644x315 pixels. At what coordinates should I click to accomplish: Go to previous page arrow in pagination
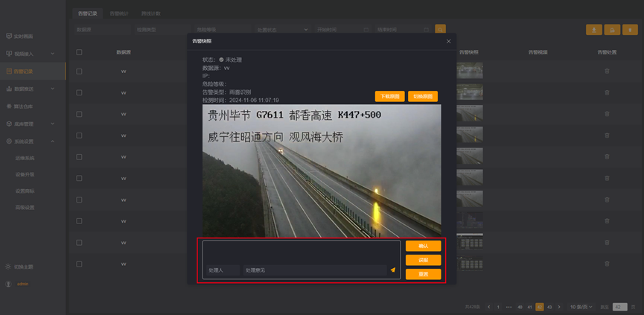click(x=488, y=307)
